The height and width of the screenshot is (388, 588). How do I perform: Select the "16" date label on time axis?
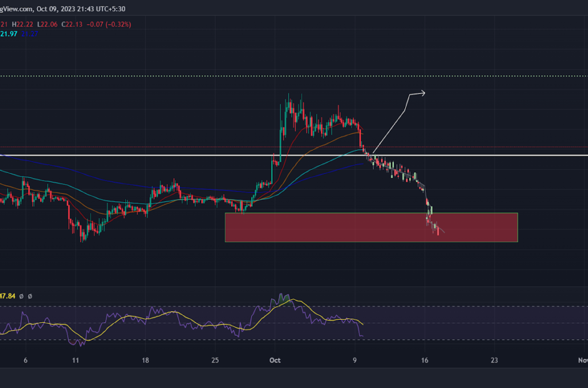tap(425, 360)
